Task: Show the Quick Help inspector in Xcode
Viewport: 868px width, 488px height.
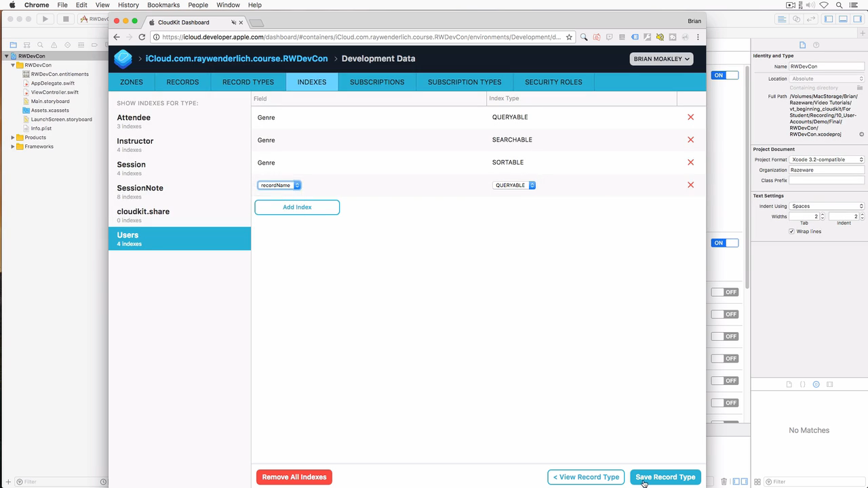Action: (816, 45)
